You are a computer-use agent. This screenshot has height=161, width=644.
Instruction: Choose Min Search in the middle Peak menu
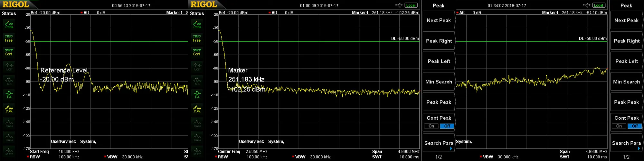[439, 82]
